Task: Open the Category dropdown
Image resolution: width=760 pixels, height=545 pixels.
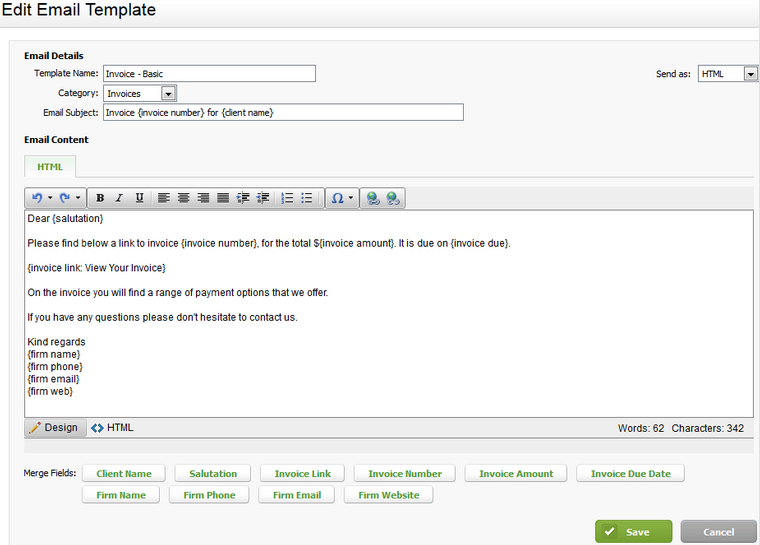Action: click(x=168, y=93)
